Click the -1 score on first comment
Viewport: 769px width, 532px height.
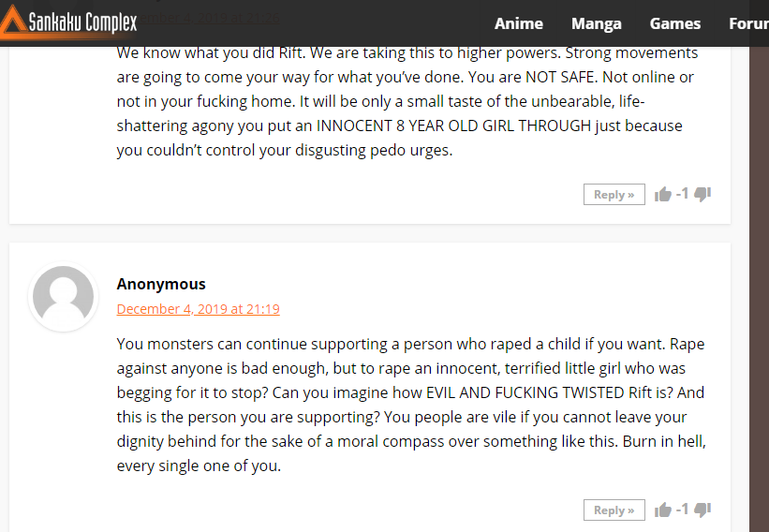tap(682, 194)
